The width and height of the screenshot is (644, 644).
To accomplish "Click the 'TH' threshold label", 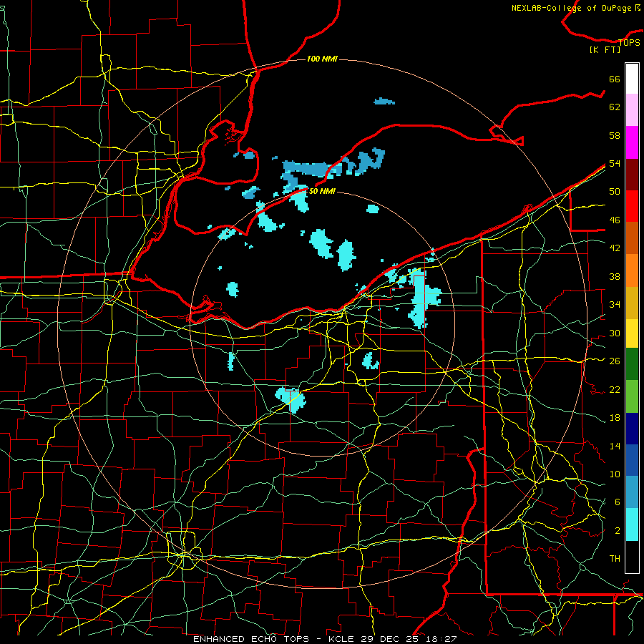I will click(615, 559).
